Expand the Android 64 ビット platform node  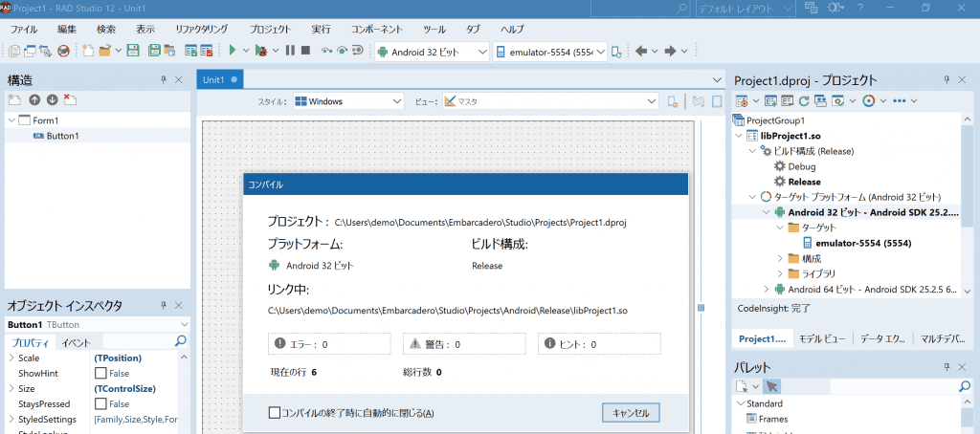pyautogui.click(x=767, y=289)
